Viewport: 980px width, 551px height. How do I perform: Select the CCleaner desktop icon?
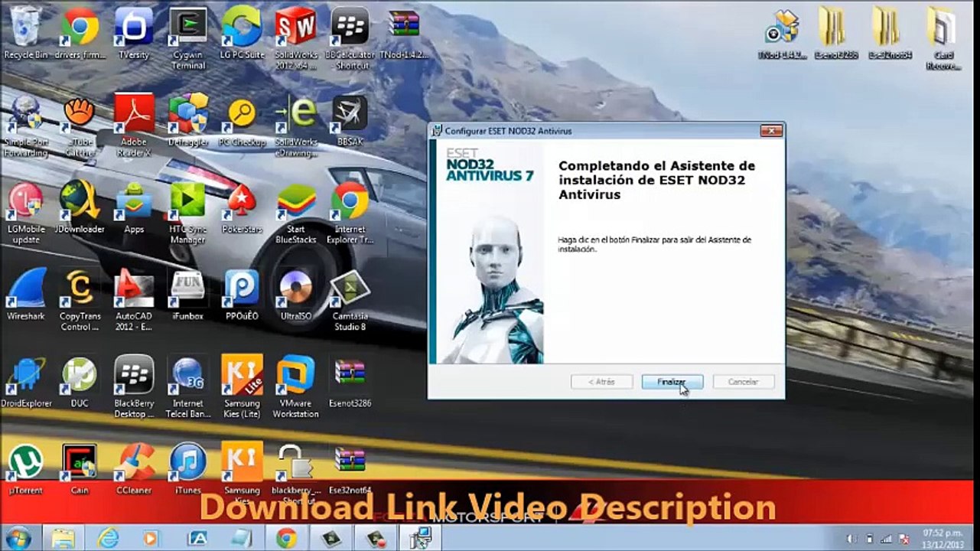134,469
